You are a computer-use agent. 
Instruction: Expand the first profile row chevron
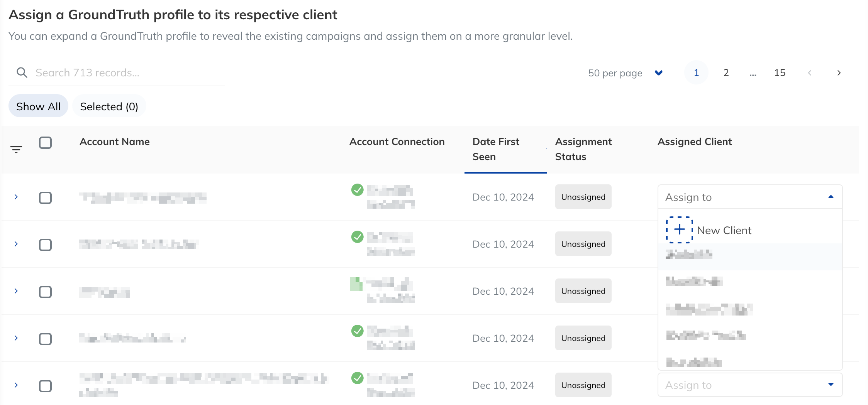(x=16, y=197)
